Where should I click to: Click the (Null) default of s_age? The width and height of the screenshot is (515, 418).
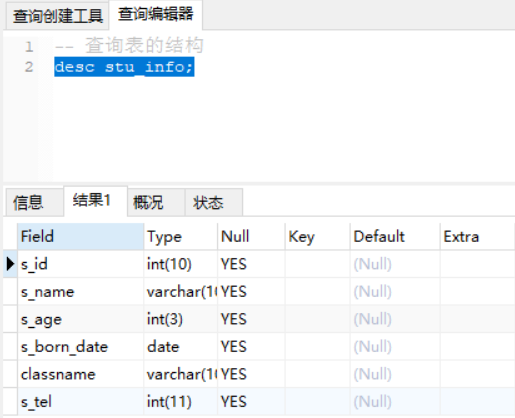point(395,319)
